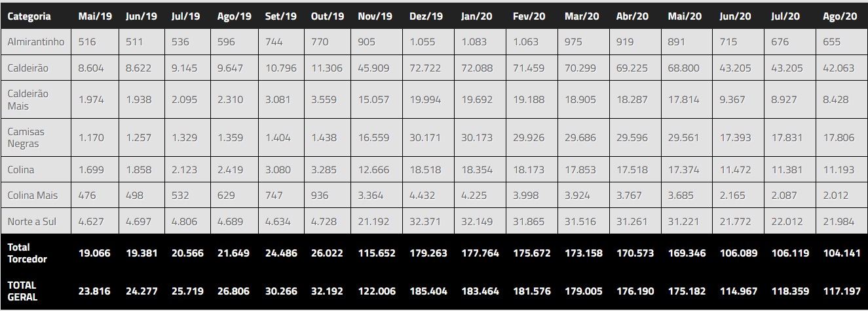Viewport: 868px width, 311px height.
Task: Select the Caldeirão Mais row label
Action: tap(28, 100)
